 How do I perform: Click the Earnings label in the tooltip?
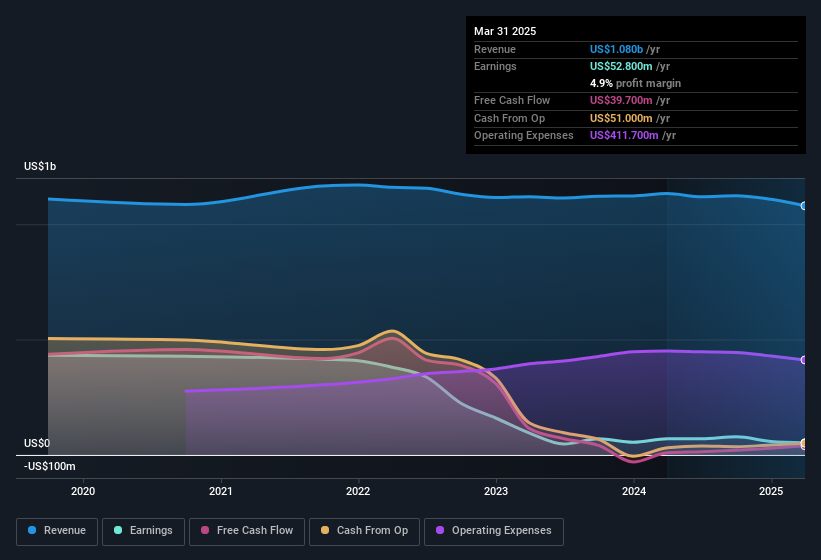click(495, 66)
